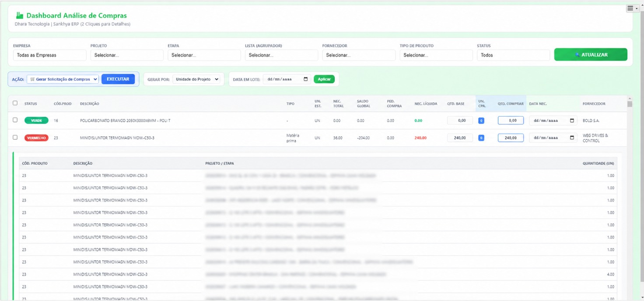
Task: Click Qtd. Base field with 0,00
Action: coord(460,120)
